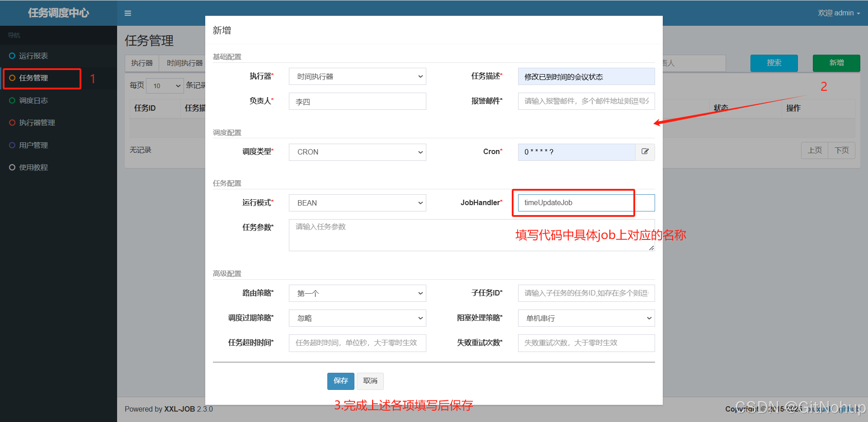
Task: Focus the 任务参数 textarea
Action: point(472,235)
